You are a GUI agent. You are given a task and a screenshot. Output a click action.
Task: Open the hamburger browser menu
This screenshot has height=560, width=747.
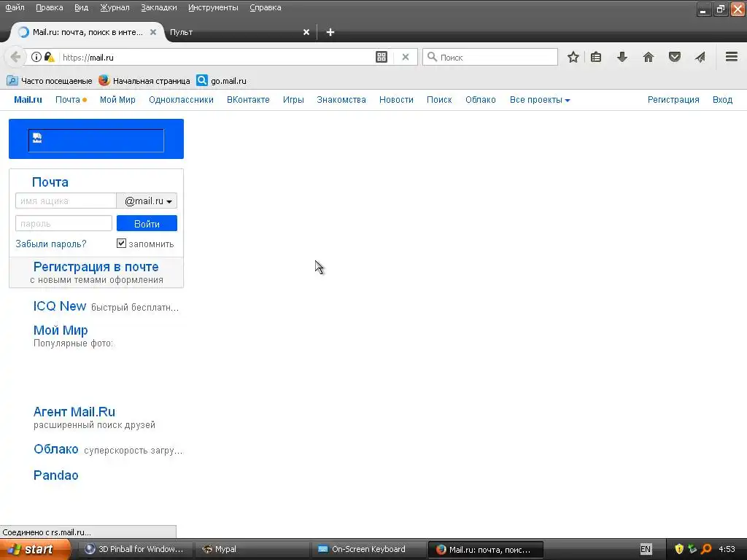[x=732, y=57]
